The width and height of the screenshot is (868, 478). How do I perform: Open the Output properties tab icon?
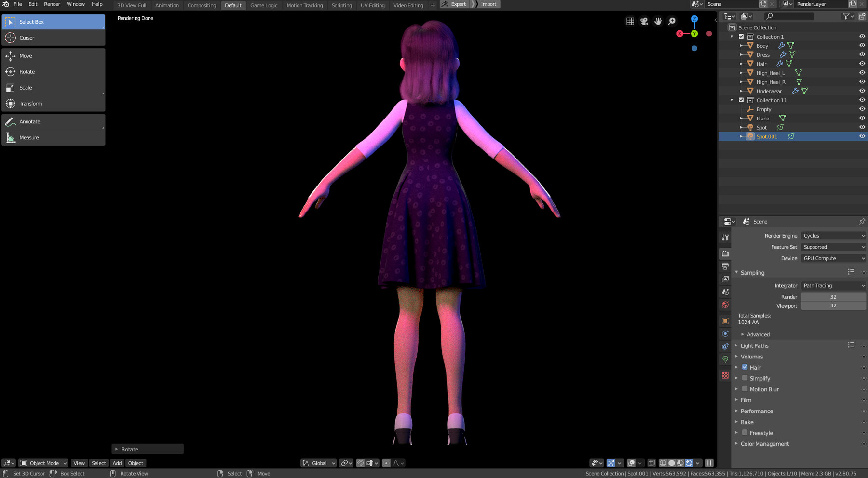725,266
